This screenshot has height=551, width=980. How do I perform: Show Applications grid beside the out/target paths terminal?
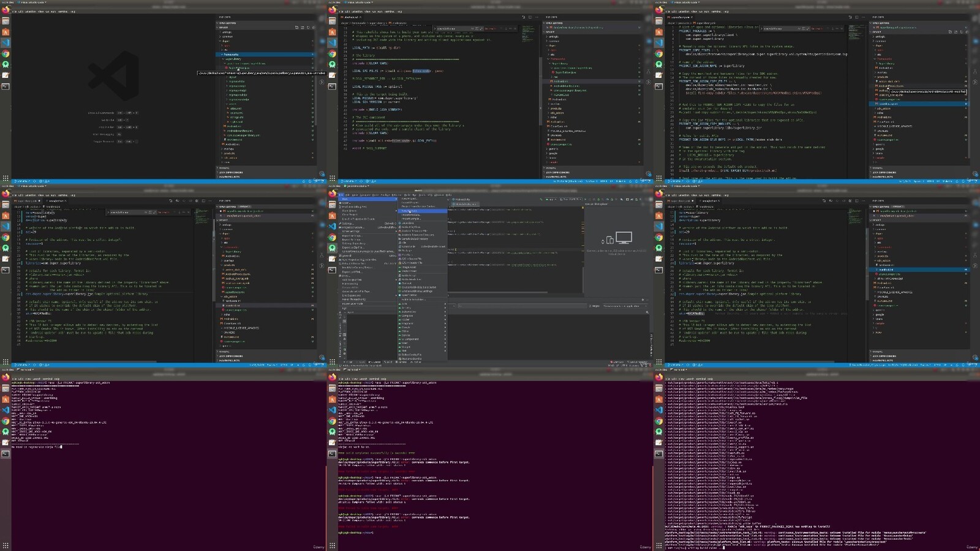coord(659,545)
